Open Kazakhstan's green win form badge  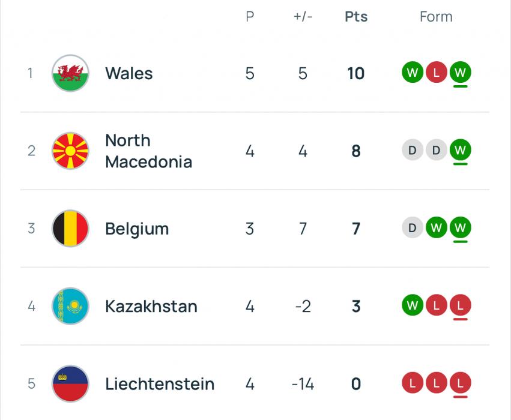(x=413, y=305)
